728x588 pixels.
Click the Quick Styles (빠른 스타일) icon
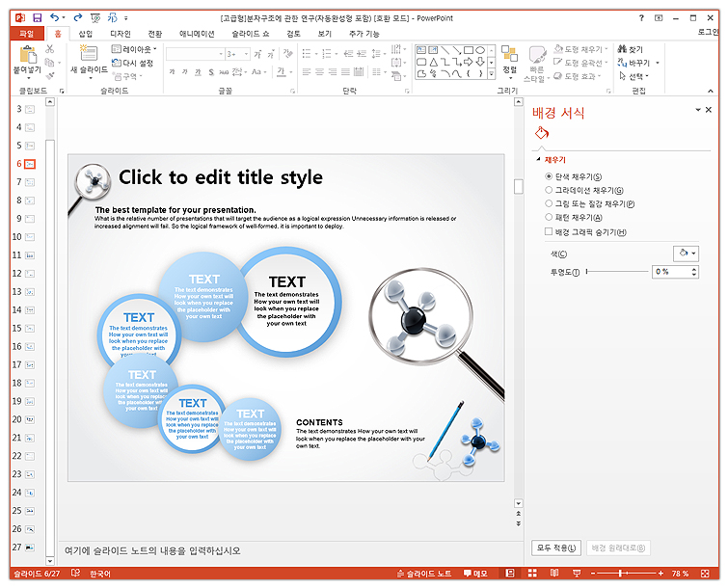click(x=537, y=55)
